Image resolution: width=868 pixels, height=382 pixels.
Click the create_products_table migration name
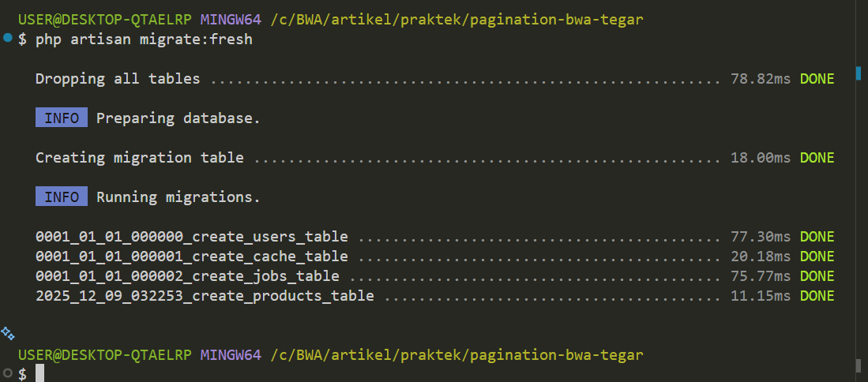[205, 296]
